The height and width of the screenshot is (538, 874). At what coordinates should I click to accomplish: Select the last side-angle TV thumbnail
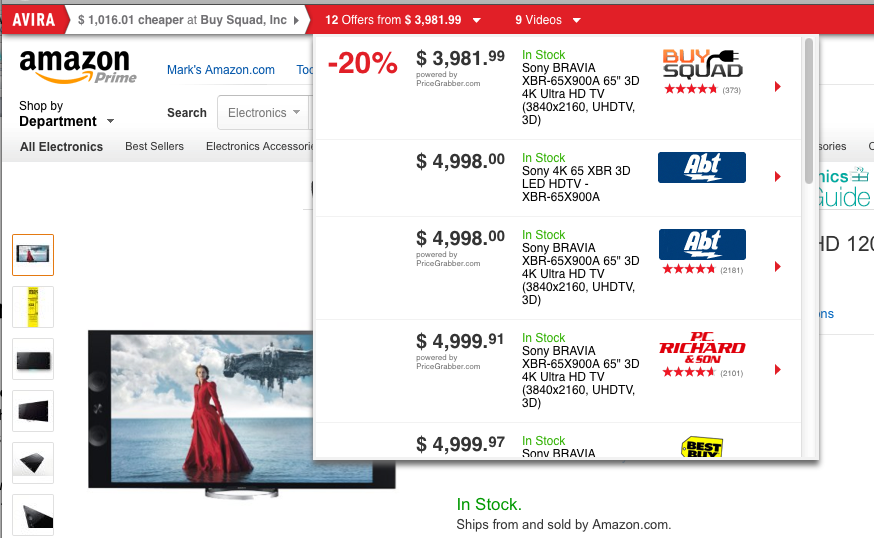[x=33, y=515]
